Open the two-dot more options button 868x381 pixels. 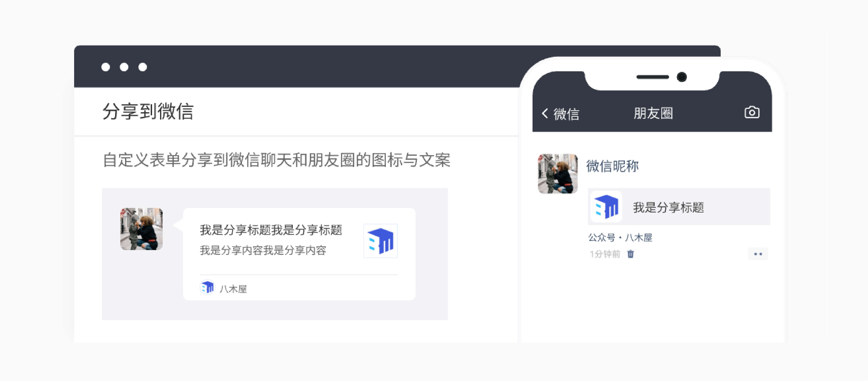(758, 254)
